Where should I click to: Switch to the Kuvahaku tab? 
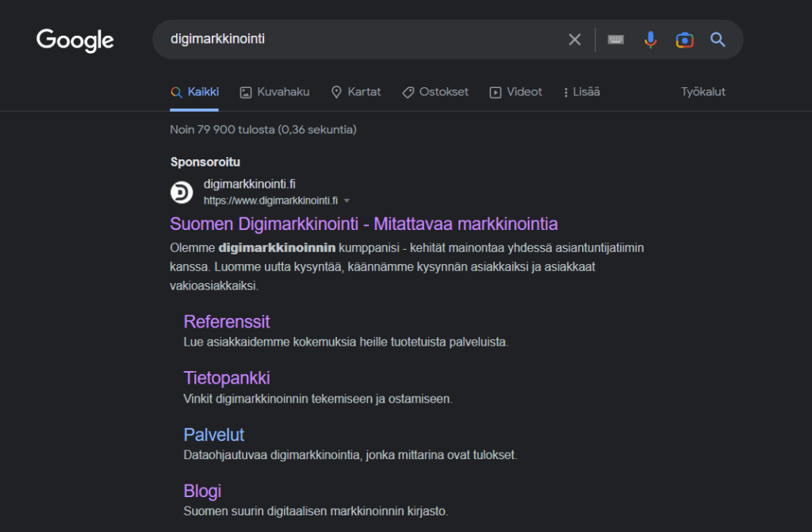(274, 92)
